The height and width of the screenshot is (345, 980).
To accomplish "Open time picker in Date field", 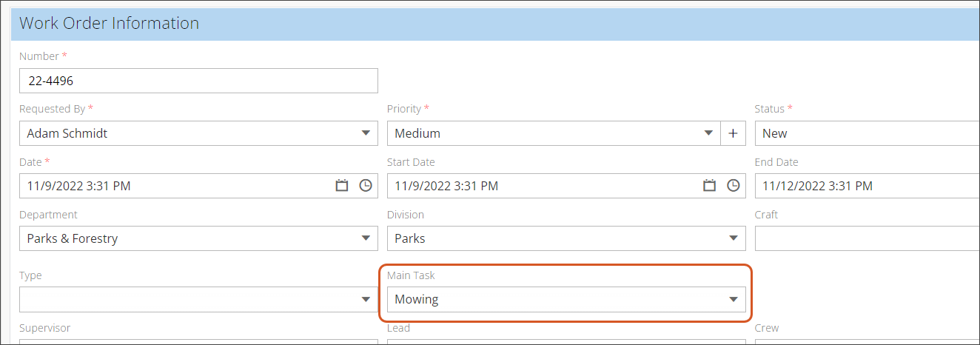I will click(366, 186).
